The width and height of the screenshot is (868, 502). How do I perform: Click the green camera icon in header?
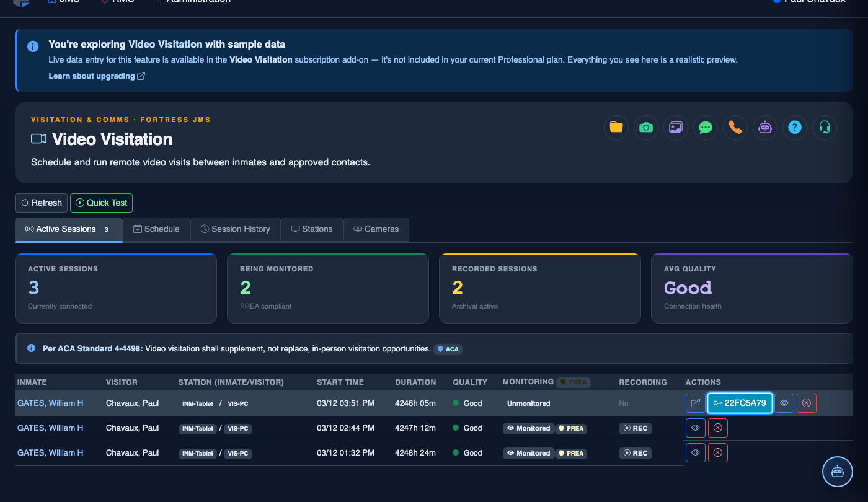coord(646,128)
